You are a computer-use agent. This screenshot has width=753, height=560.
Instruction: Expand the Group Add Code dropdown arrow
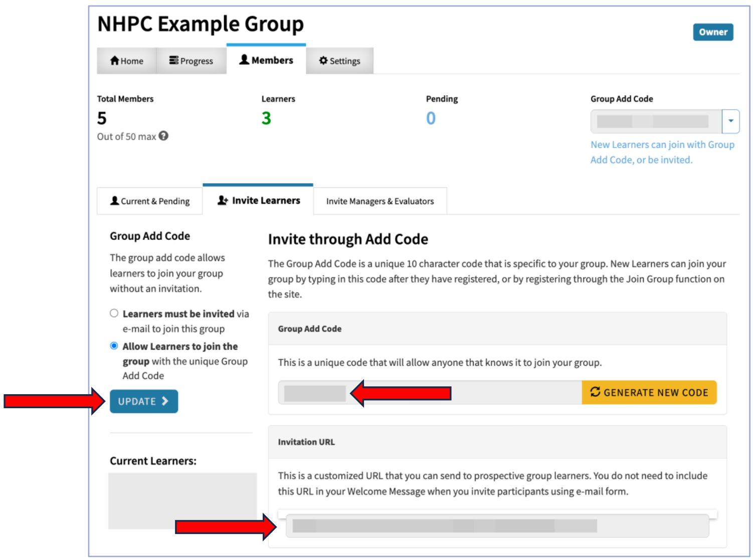click(730, 121)
